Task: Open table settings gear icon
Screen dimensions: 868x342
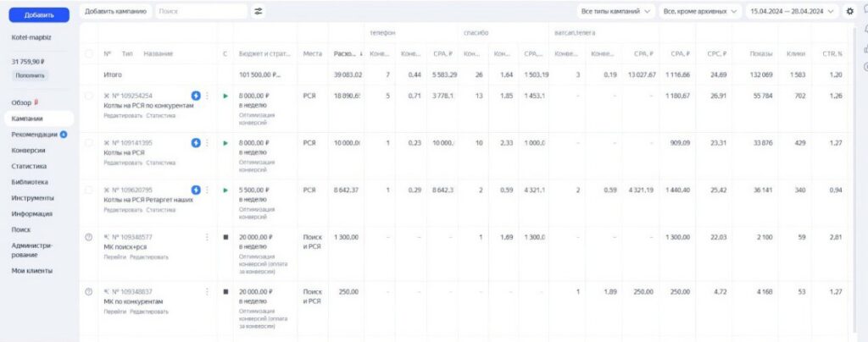Action: tap(849, 11)
